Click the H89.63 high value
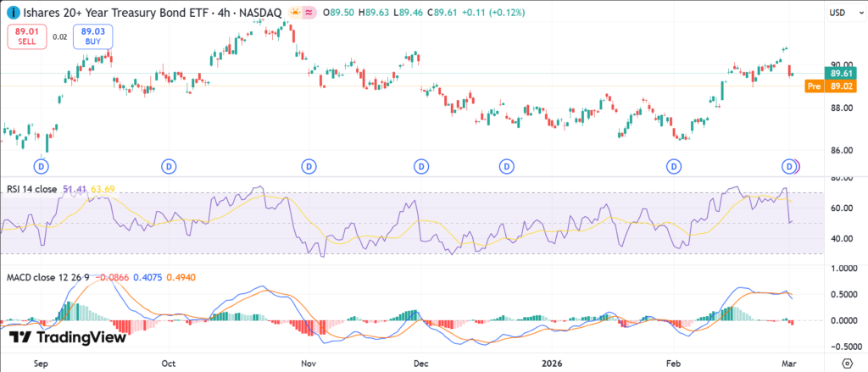This screenshot has height=372, width=868. (x=376, y=12)
